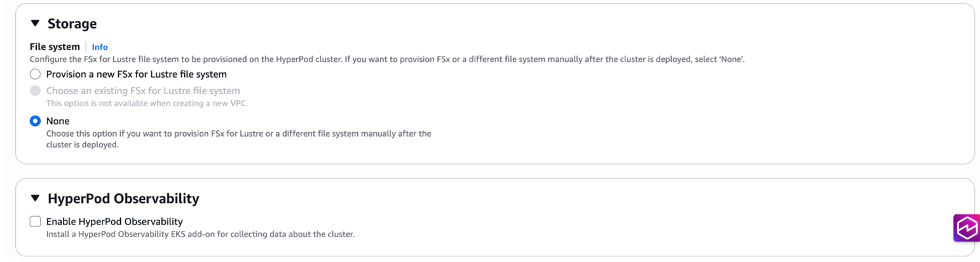Click the 'Enable HyperPod Observability' label
980x262 pixels.
114,222
